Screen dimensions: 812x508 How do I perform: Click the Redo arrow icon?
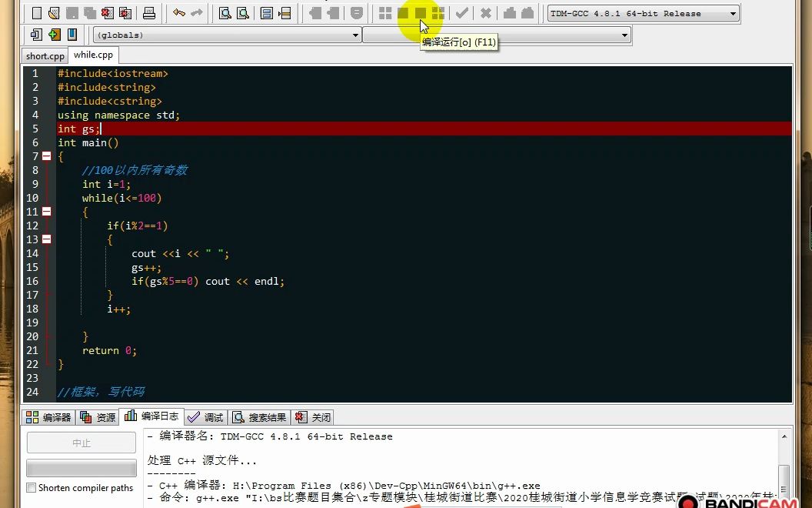tap(196, 13)
